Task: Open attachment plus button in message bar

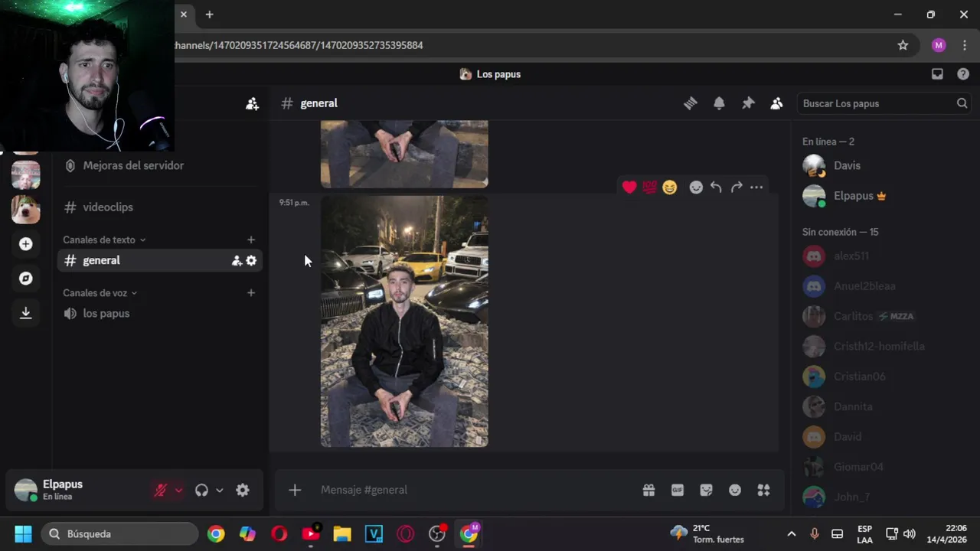Action: point(295,490)
